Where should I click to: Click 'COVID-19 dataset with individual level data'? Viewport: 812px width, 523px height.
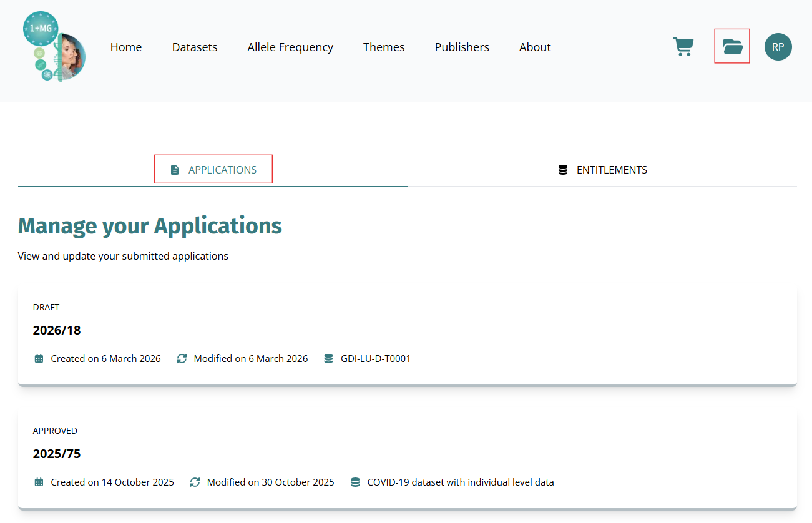(x=461, y=482)
